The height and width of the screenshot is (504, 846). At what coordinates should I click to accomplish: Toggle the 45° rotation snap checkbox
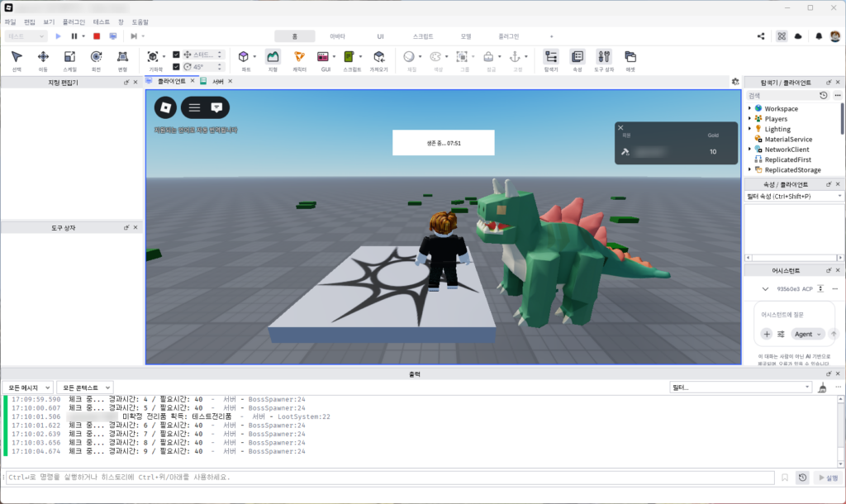pos(176,67)
